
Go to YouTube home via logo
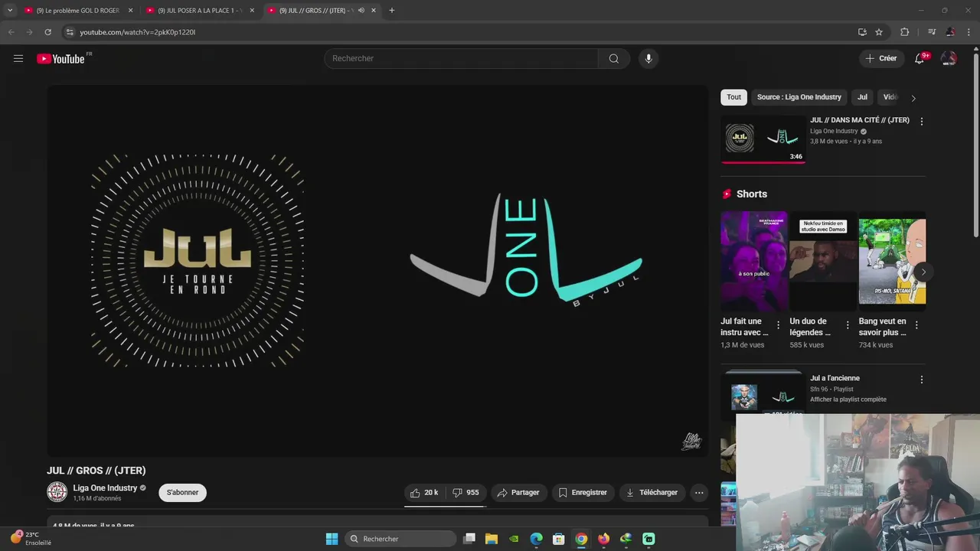coord(60,59)
